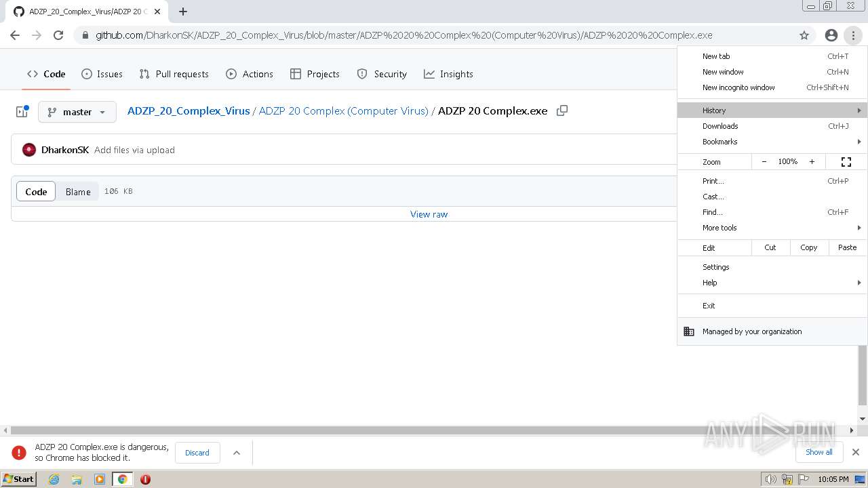Choose New window from Chrome menu
The height and width of the screenshot is (488, 868).
772,72
